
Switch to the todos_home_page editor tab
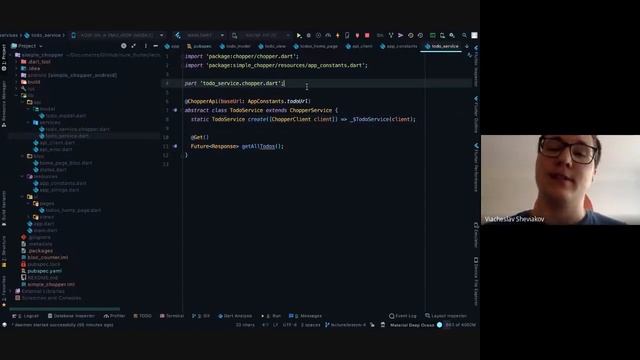316,47
